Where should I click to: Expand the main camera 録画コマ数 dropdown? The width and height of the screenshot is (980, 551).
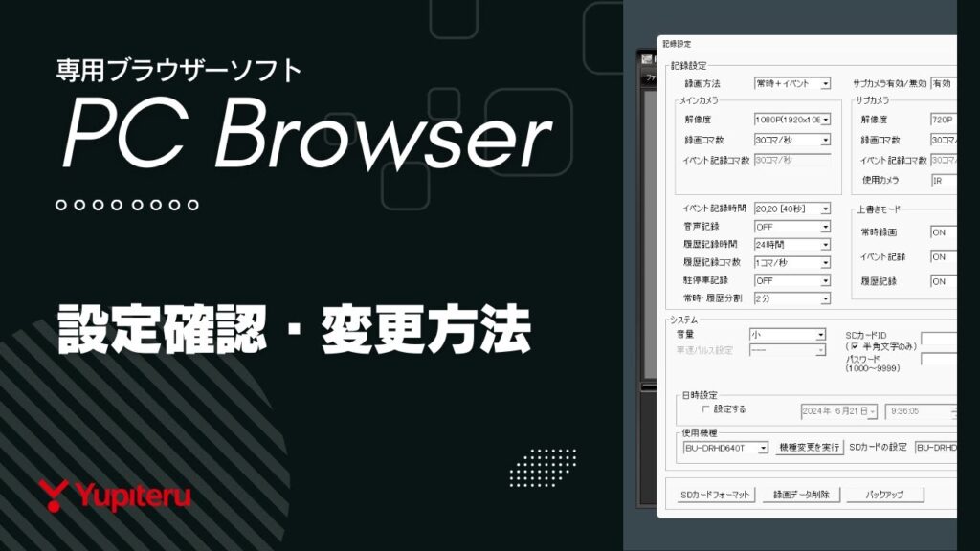792,140
